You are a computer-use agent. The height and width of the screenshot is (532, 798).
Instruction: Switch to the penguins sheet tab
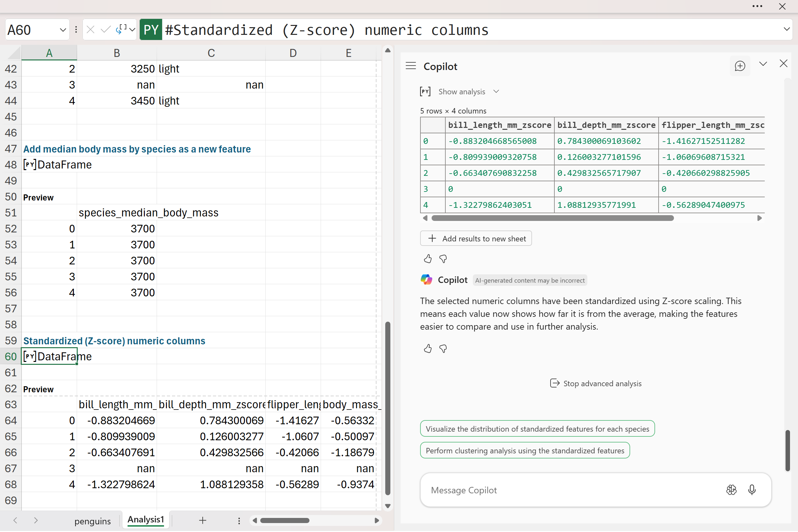click(x=92, y=521)
